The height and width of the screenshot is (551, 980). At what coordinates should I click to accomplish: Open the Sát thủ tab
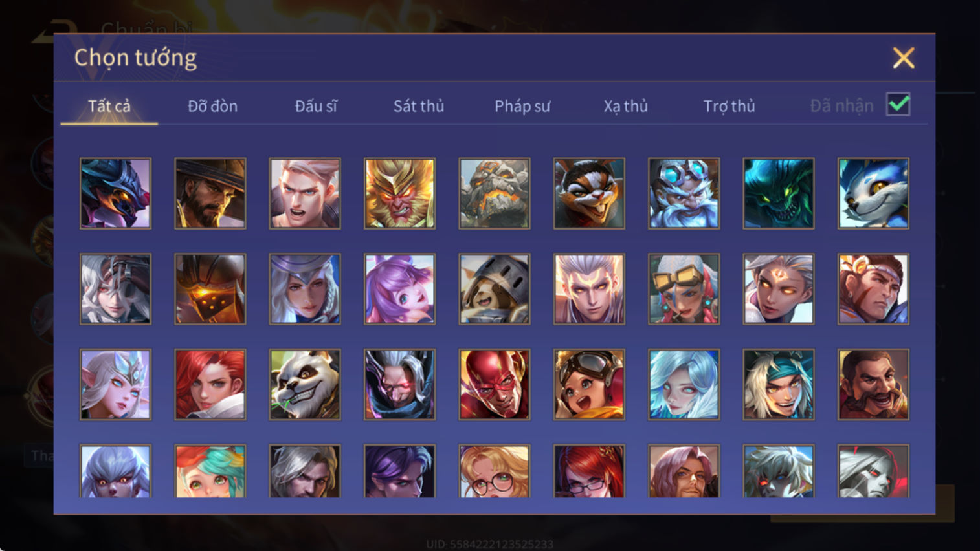click(419, 106)
